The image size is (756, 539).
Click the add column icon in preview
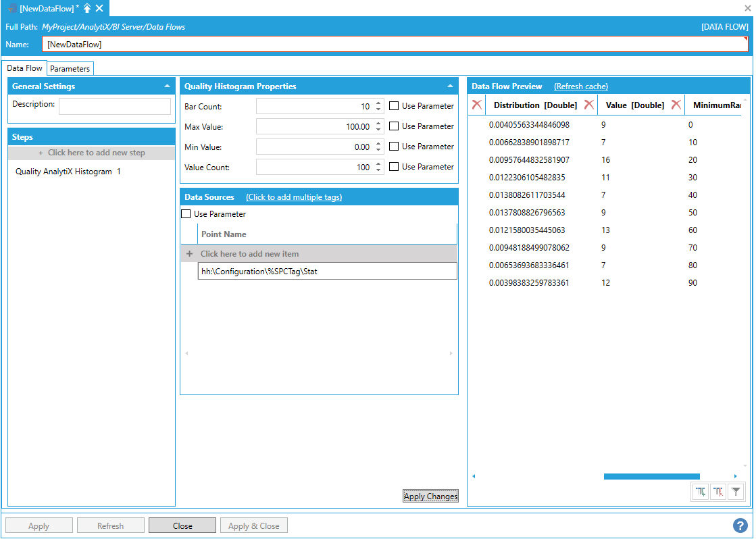click(701, 492)
